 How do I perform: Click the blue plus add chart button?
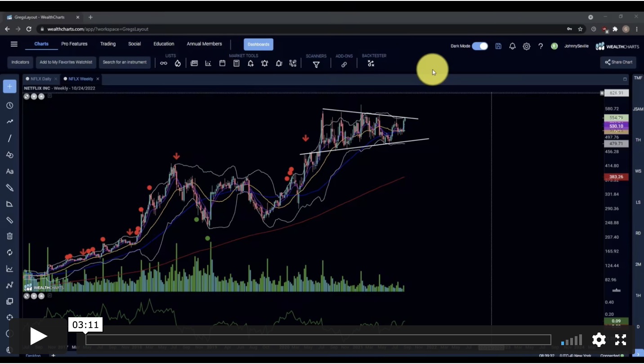[x=9, y=86]
